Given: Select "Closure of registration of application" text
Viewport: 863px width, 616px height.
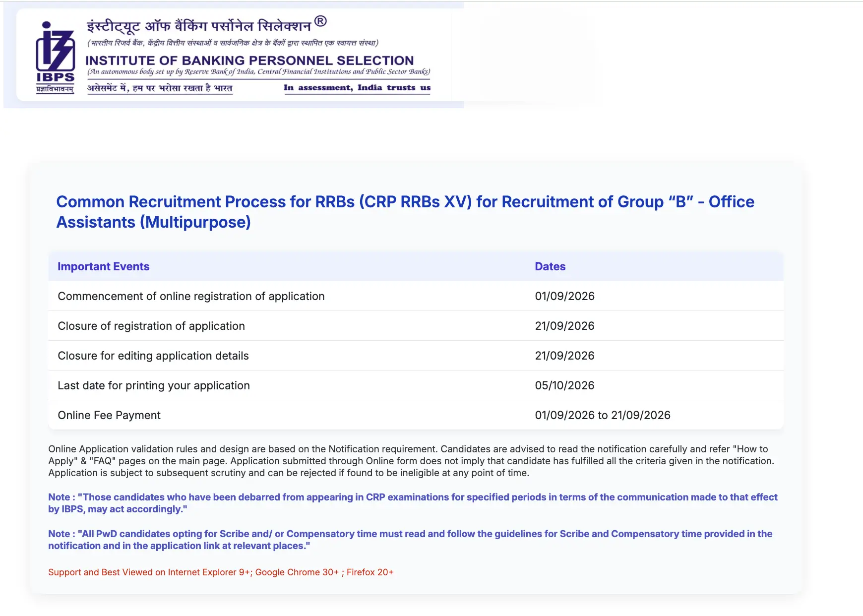Looking at the screenshot, I should 151,326.
